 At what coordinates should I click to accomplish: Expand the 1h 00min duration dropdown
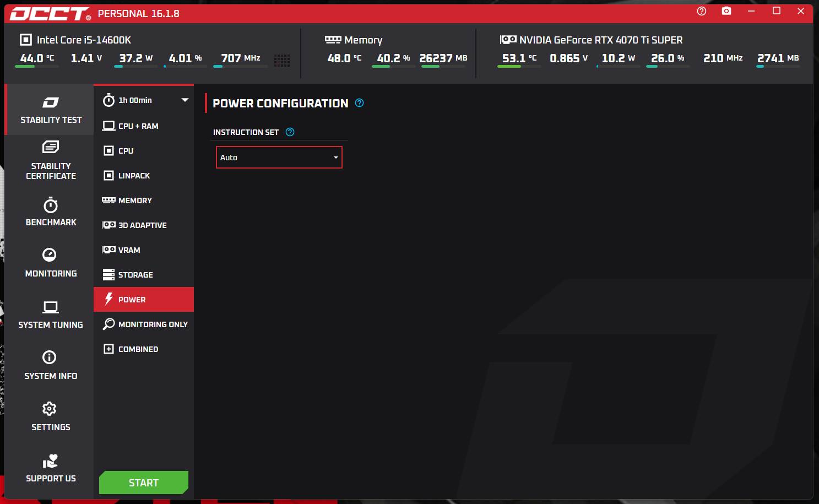point(185,100)
